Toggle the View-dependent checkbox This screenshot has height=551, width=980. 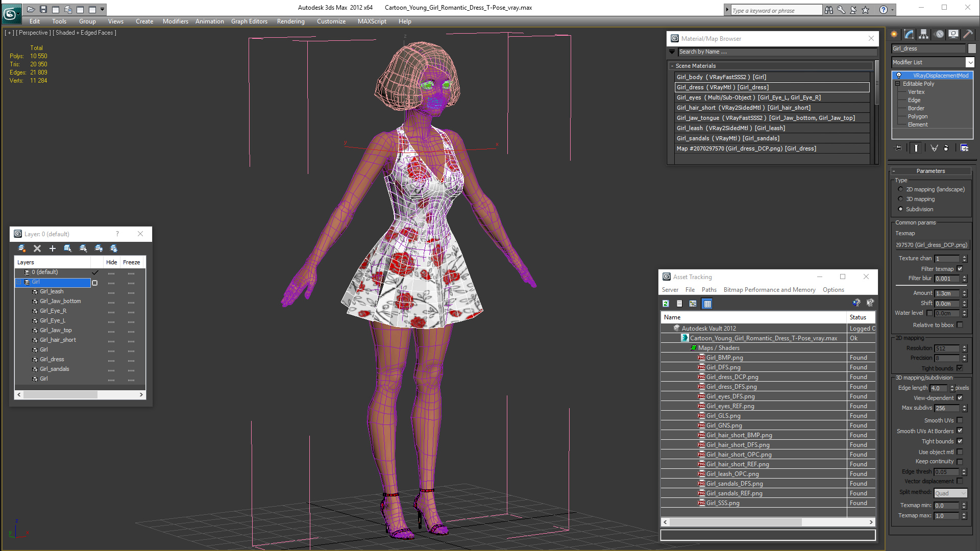[960, 398]
